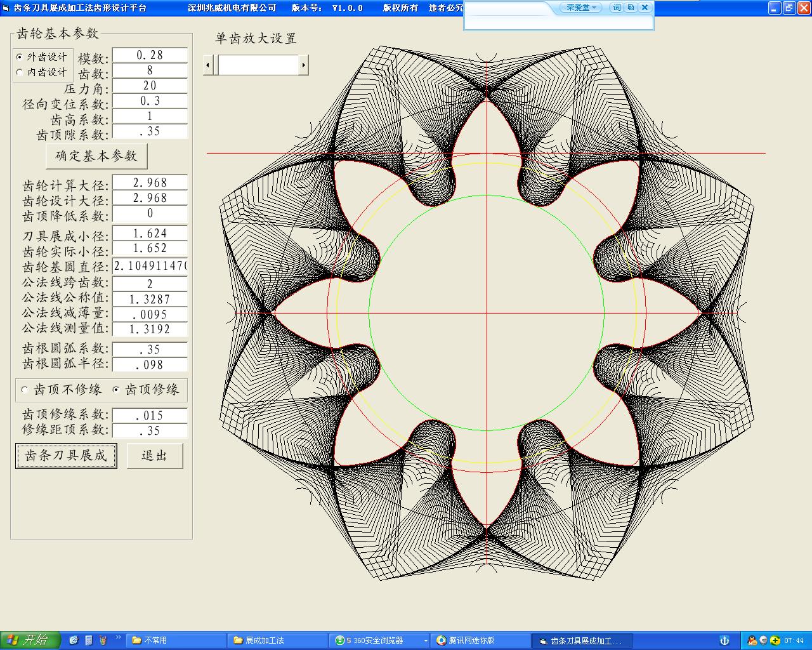This screenshot has width=812, height=650.
Task: Click the QQ penguin tray icon
Action: click(752, 640)
